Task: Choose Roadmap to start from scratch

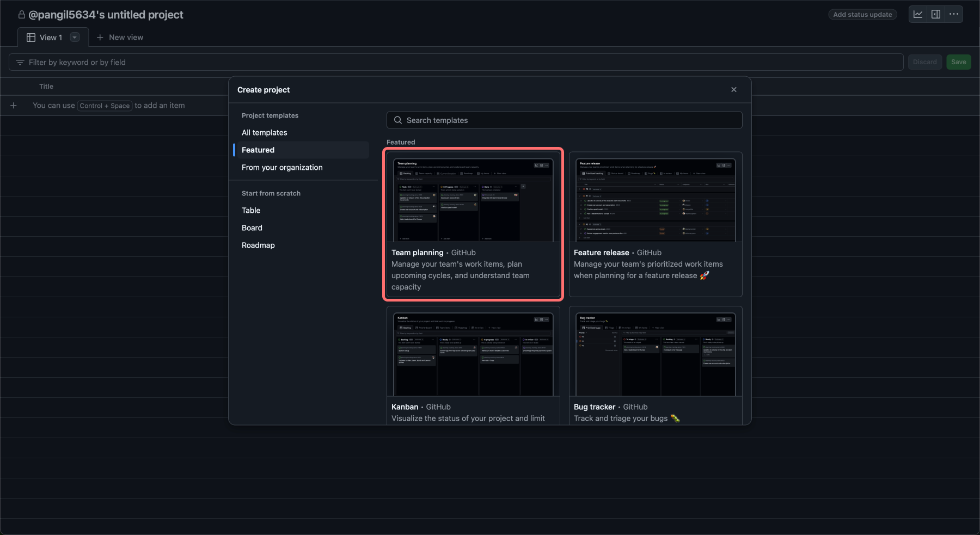Action: click(x=258, y=245)
